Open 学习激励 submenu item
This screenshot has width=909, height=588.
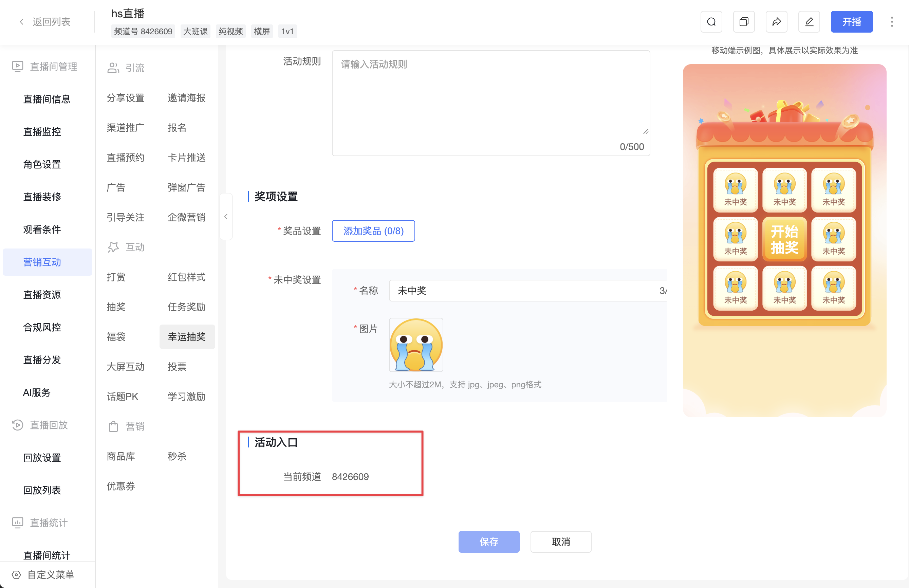click(187, 397)
